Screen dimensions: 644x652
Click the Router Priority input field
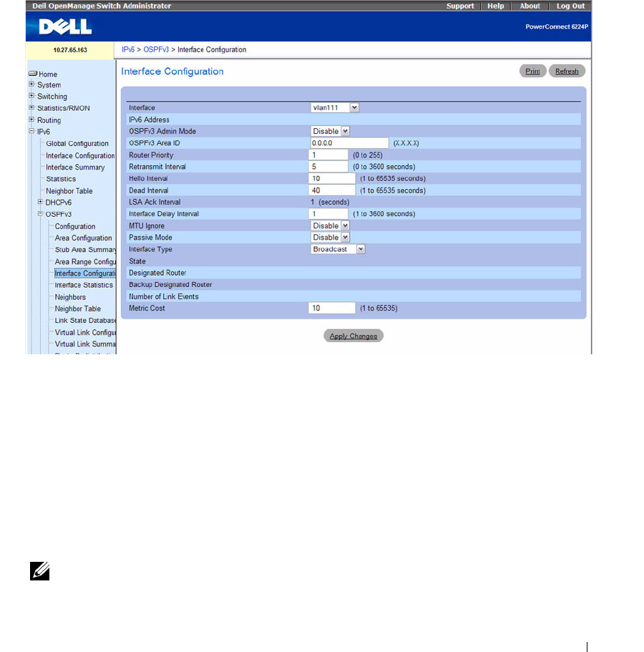coord(328,155)
